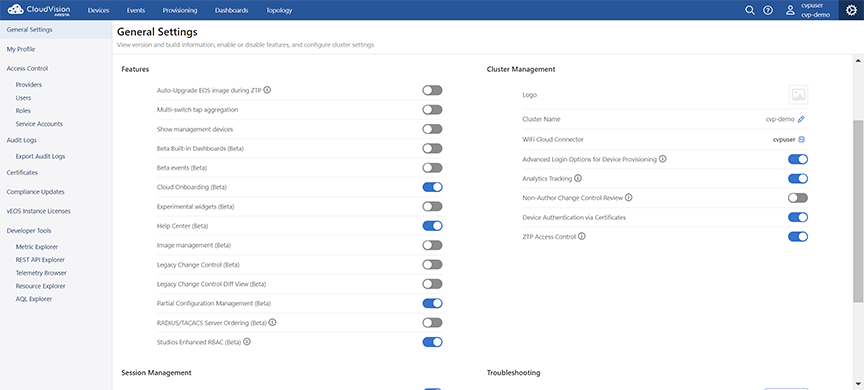This screenshot has height=390, width=864.
Task: Upload logo via image placeholder
Action: point(798,95)
